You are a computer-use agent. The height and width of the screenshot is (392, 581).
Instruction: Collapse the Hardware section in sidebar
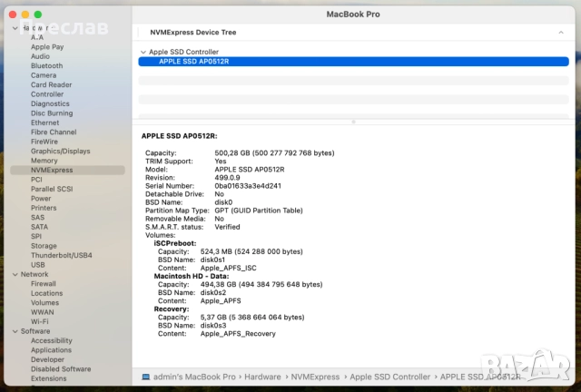(15, 28)
